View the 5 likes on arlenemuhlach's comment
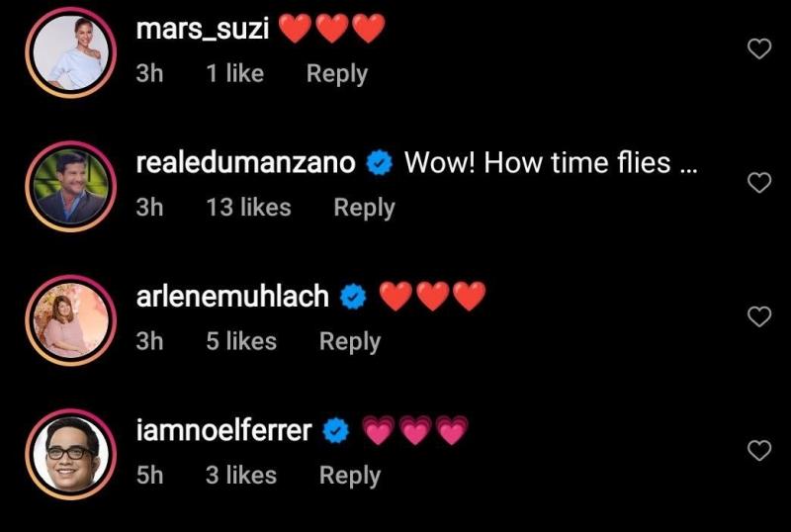The width and height of the screenshot is (791, 532). 243,341
